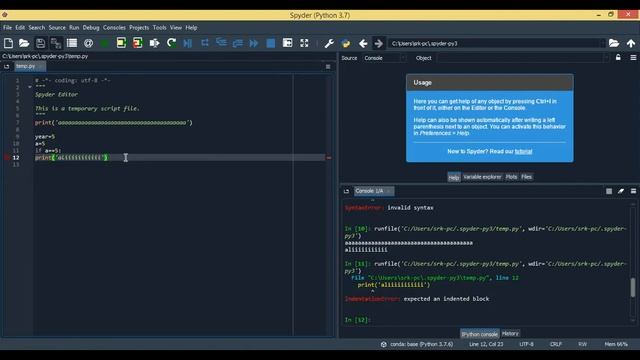
Task: Create a new file with toolbar icon
Action: click(8, 43)
